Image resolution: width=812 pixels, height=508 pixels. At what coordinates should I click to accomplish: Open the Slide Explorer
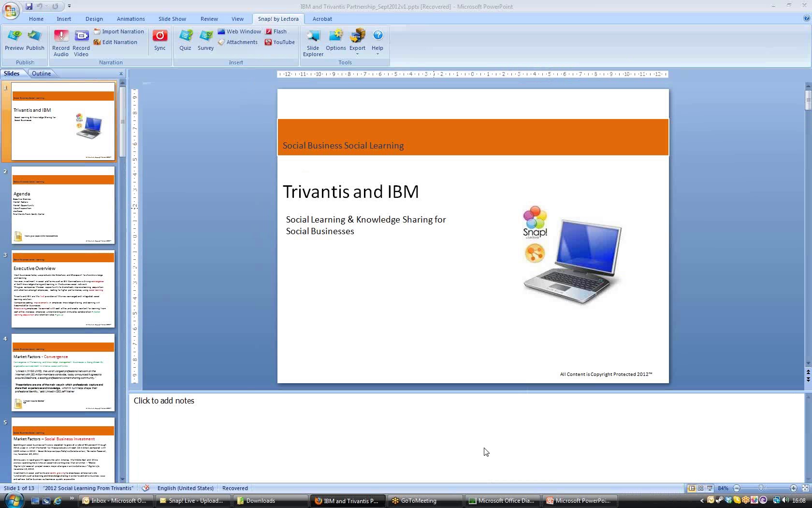[313, 43]
